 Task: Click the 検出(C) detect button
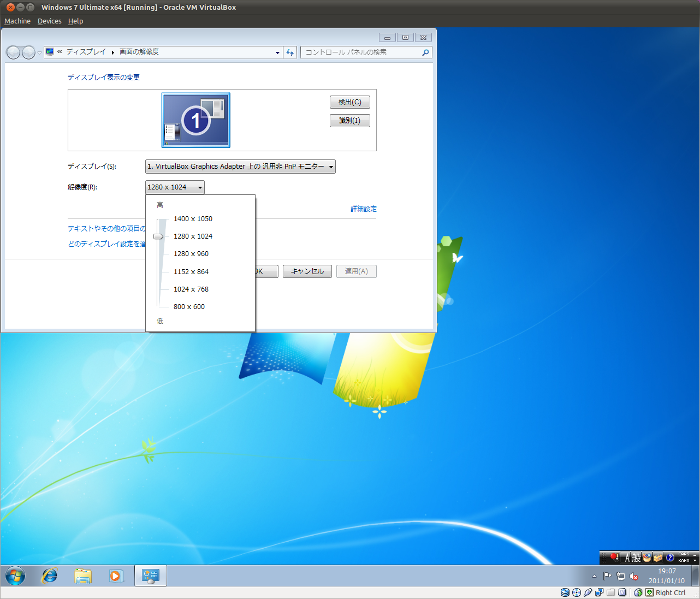[350, 102]
